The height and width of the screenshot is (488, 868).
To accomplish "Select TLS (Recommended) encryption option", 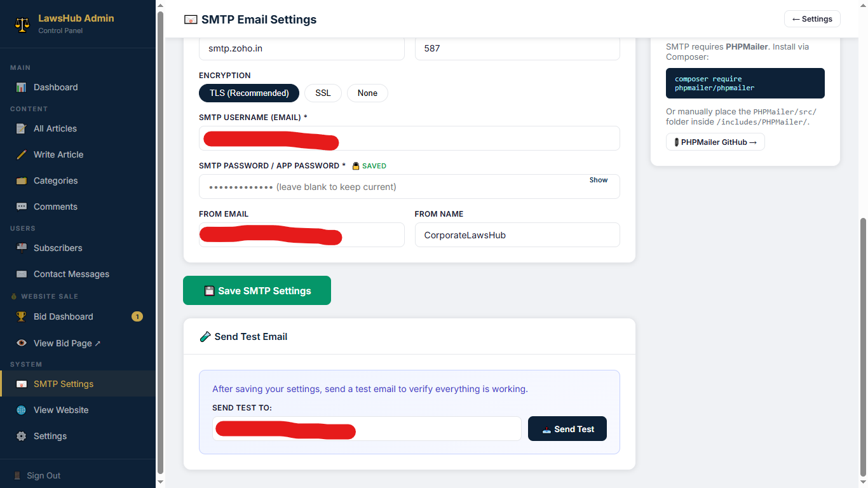I will point(249,93).
